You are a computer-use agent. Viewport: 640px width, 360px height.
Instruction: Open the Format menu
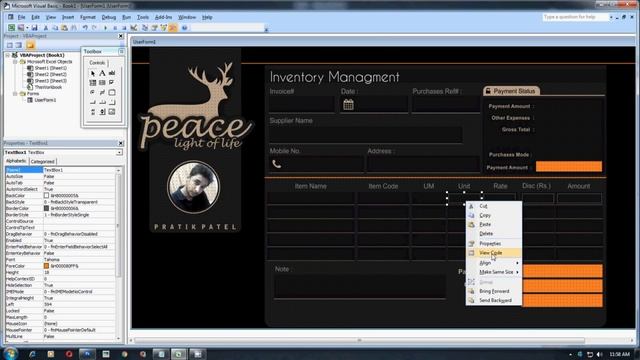coord(87,17)
